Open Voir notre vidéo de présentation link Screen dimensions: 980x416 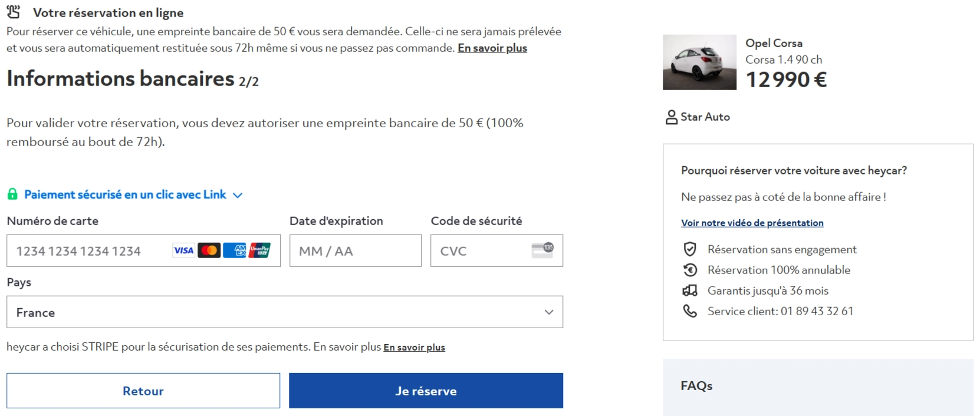point(752,223)
